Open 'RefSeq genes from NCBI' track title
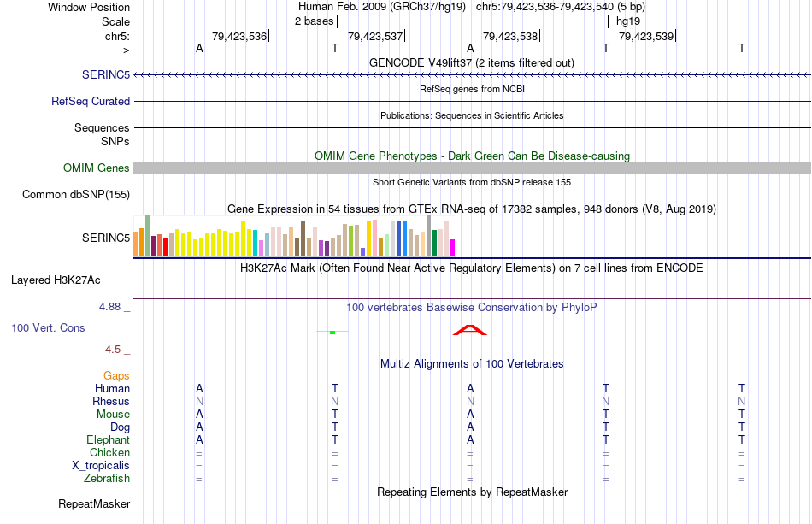Screen dimensions: 812x524 [x=472, y=89]
